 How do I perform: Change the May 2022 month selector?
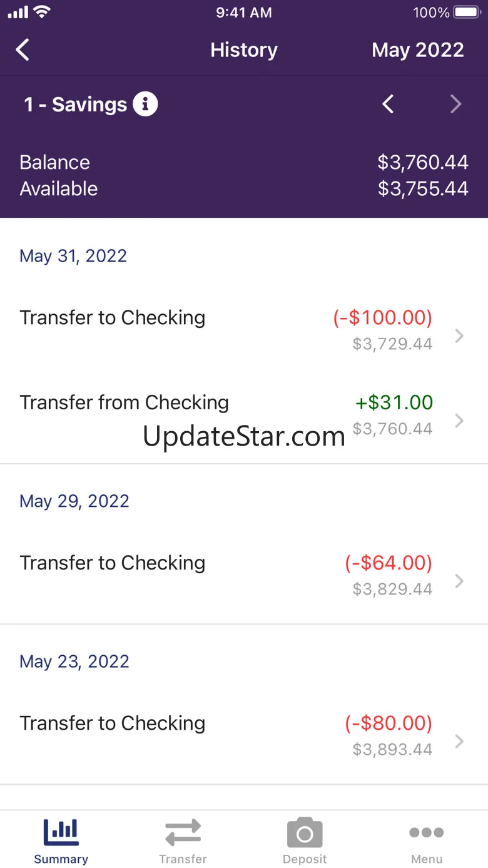[418, 50]
